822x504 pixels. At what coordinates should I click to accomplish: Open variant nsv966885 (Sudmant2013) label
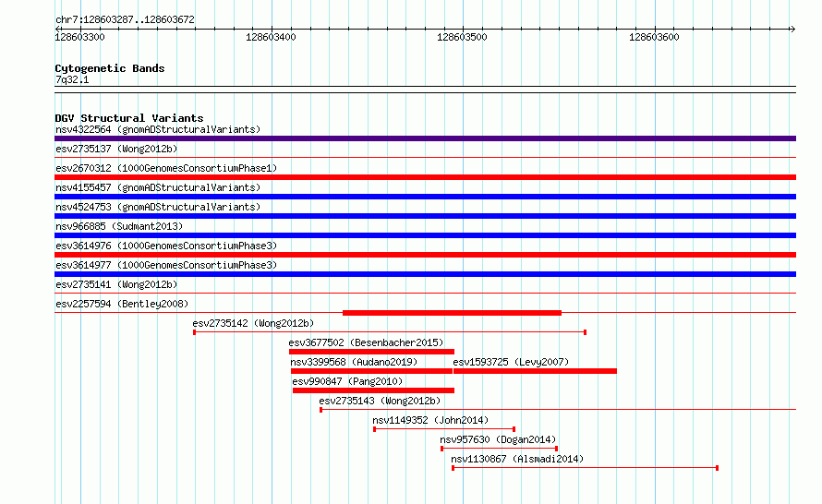click(x=119, y=226)
